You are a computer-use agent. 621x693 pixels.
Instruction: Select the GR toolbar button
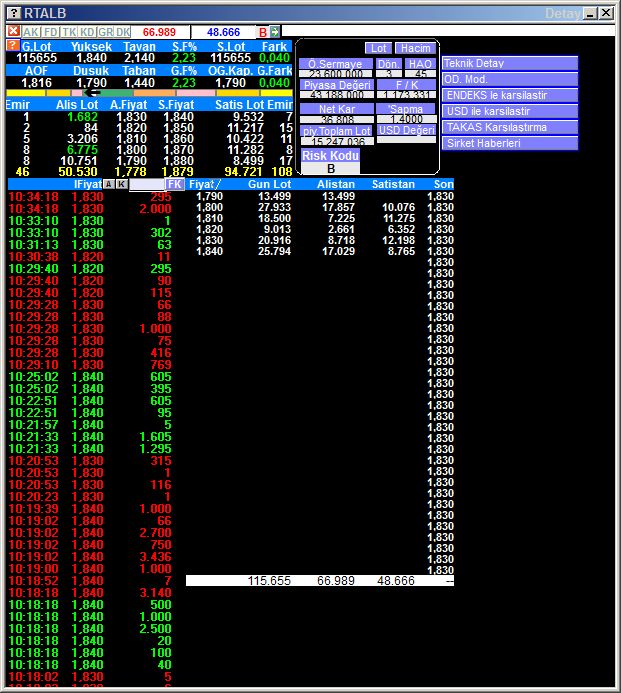[x=105, y=32]
